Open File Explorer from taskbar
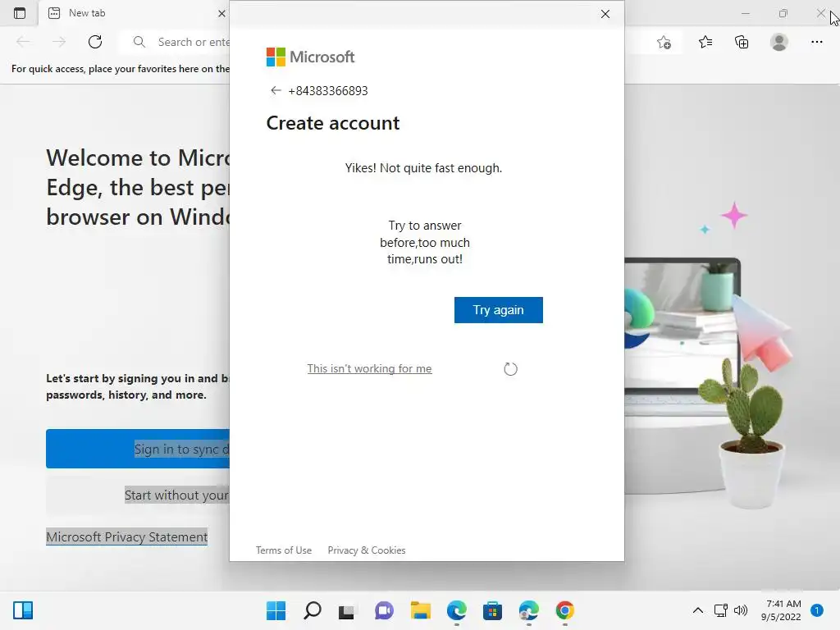Viewport: 840px width, 630px height. pos(421,610)
